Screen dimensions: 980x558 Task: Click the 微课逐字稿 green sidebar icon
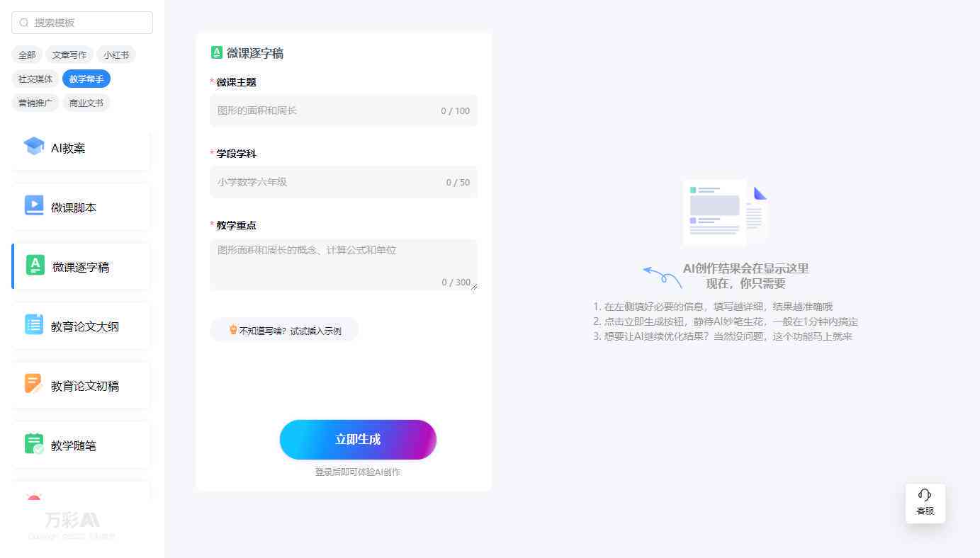coord(35,265)
